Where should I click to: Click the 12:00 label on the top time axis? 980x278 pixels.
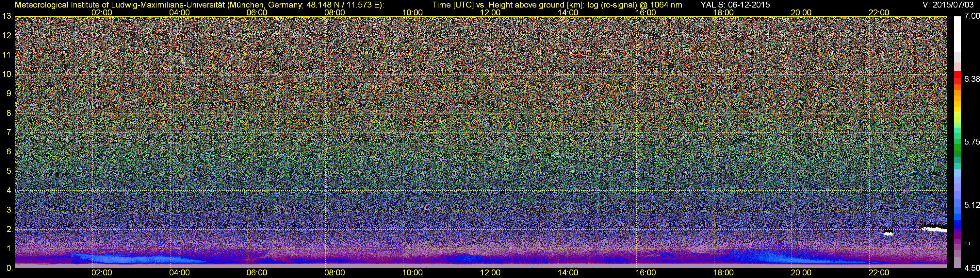click(490, 12)
